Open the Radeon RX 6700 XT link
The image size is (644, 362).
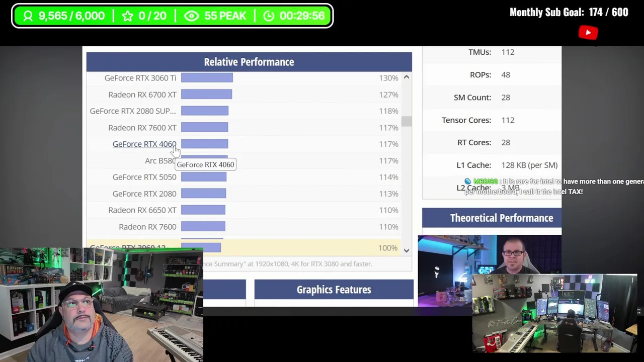click(x=142, y=95)
